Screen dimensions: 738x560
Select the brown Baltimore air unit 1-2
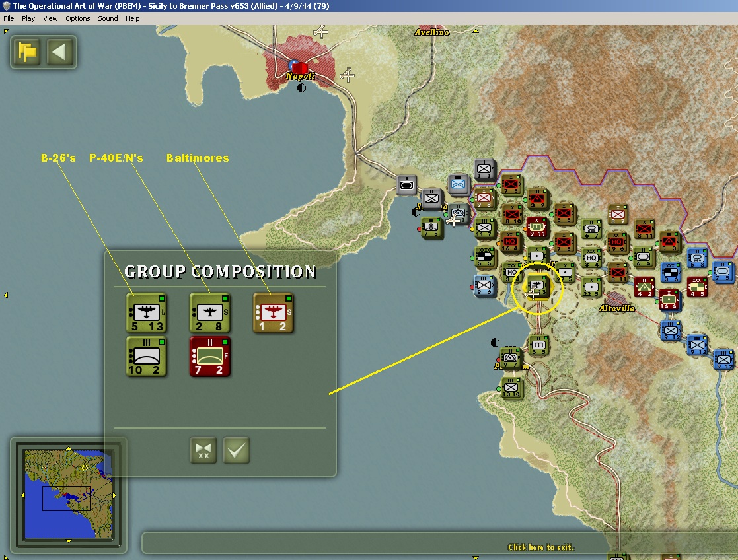click(273, 313)
